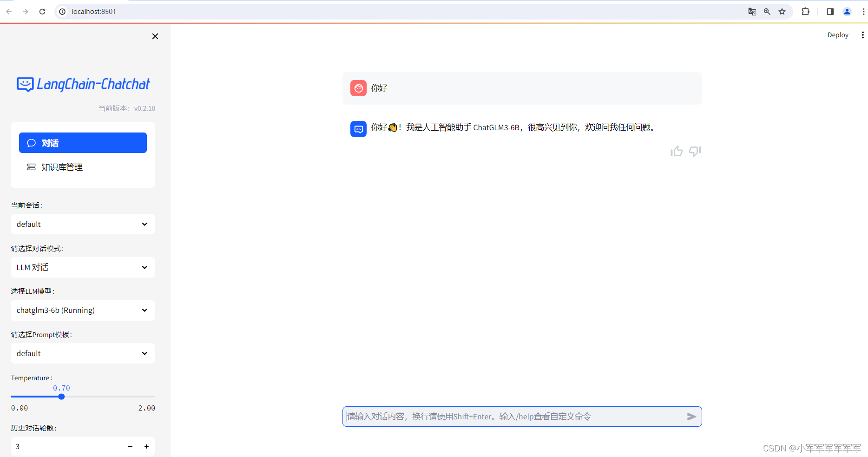Adjust the Temperature slider handle

(x=62, y=397)
